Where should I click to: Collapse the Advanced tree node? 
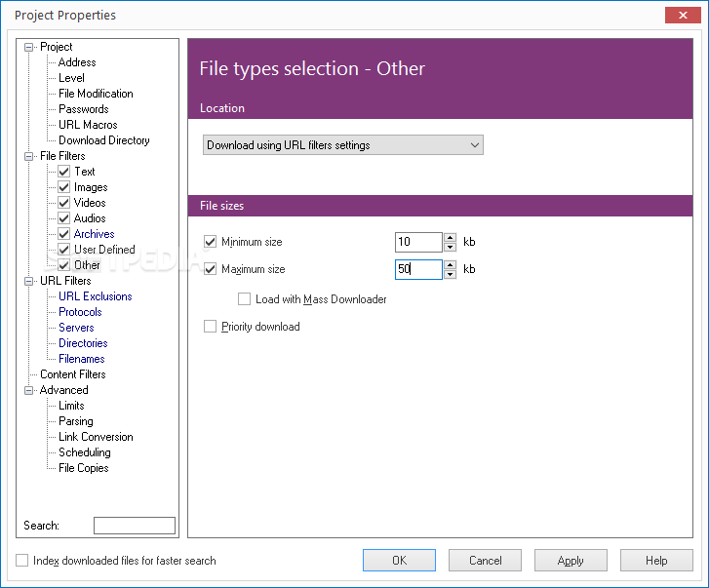pos(29,390)
